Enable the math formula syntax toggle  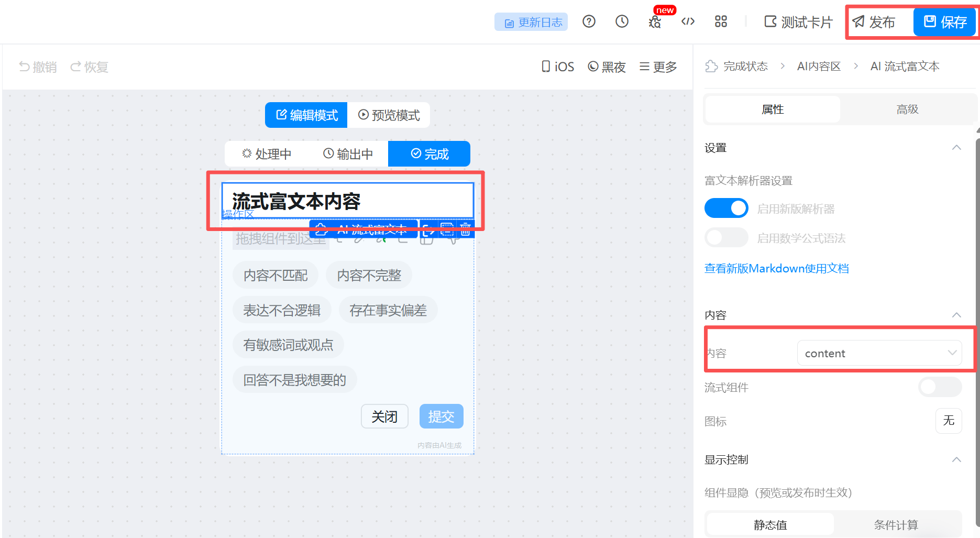point(726,238)
